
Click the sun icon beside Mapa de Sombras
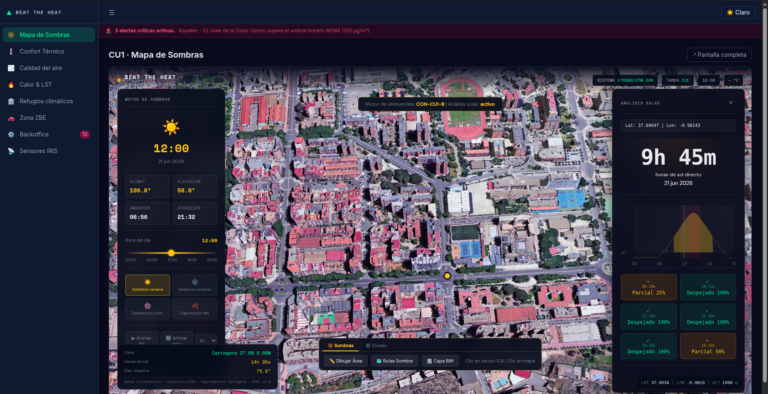11,35
